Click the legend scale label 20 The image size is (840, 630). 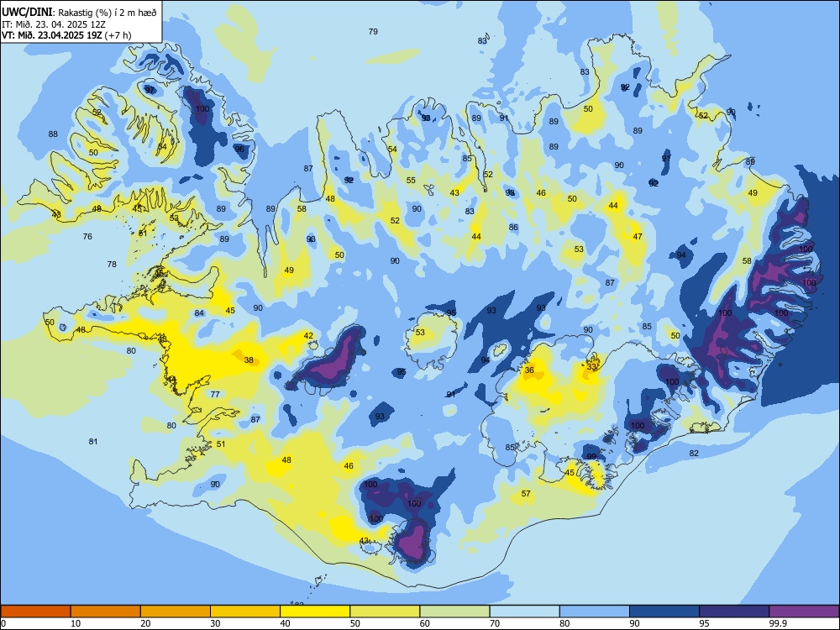point(145,623)
